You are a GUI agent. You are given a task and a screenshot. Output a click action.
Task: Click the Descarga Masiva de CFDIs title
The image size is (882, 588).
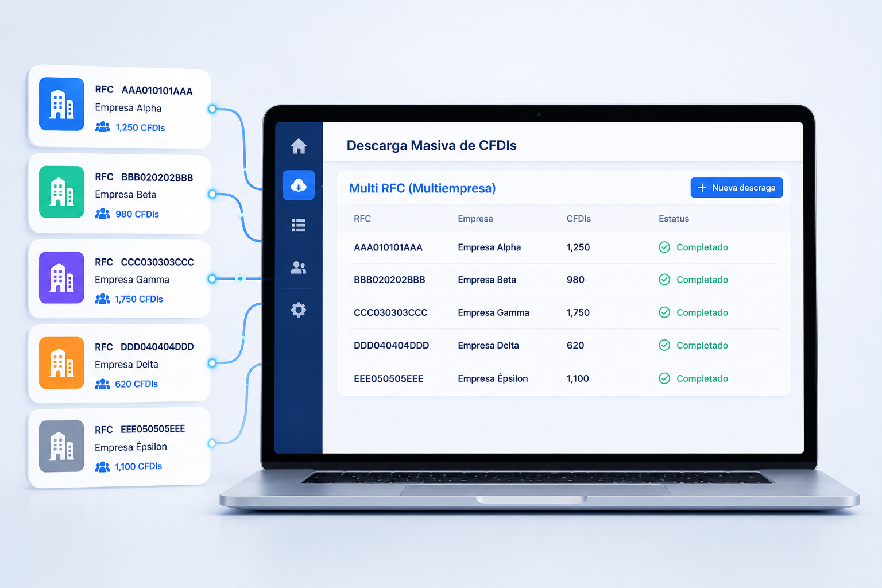(432, 145)
